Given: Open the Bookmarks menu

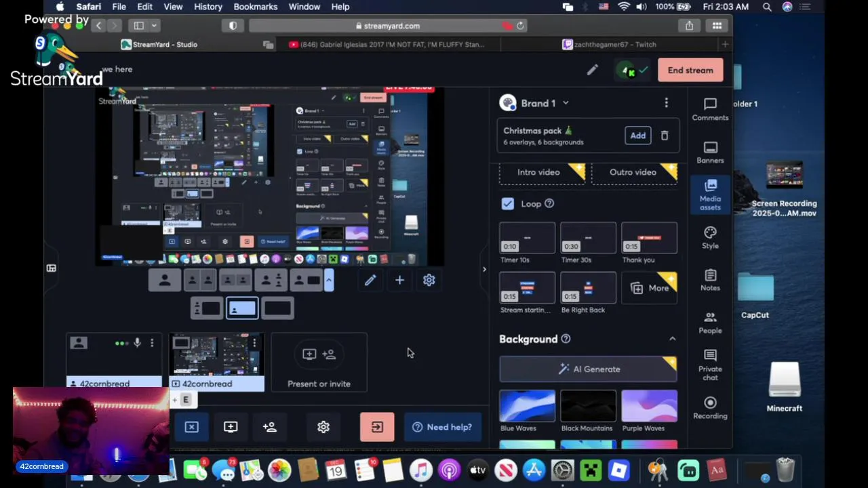Looking at the screenshot, I should [x=255, y=7].
